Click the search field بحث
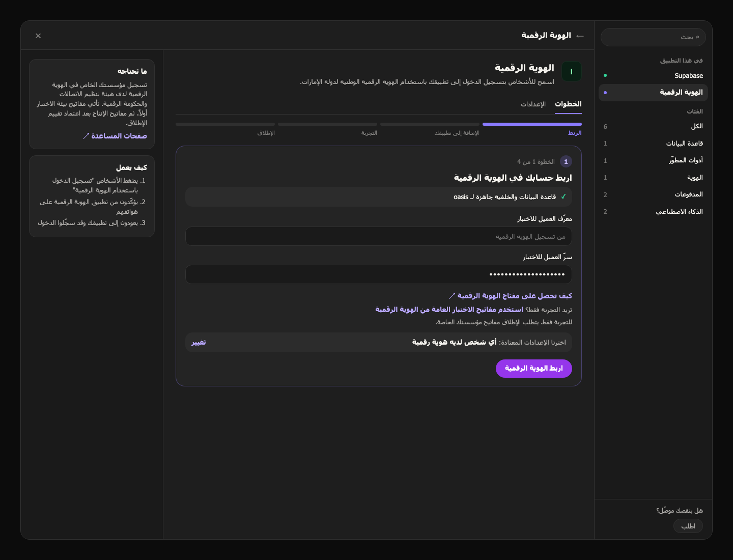 click(x=653, y=37)
